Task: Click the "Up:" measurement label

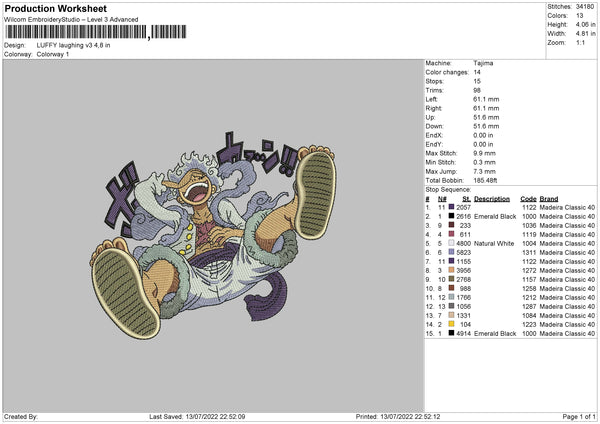Action: pos(430,117)
